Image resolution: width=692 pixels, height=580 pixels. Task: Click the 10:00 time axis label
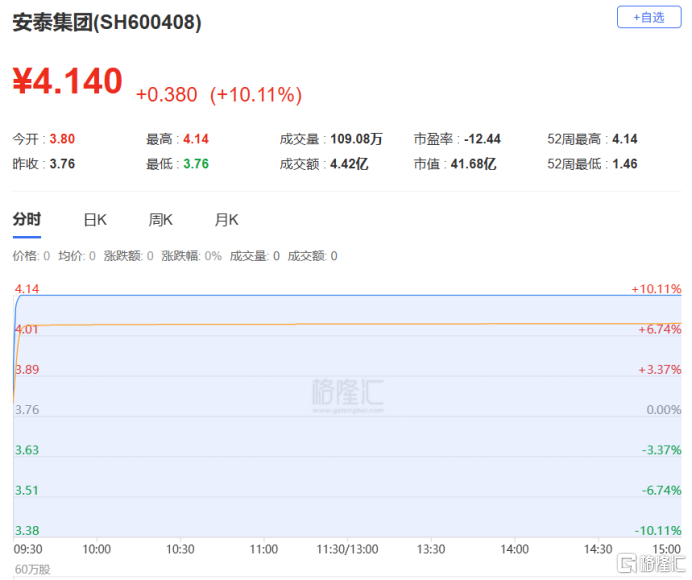point(97,549)
